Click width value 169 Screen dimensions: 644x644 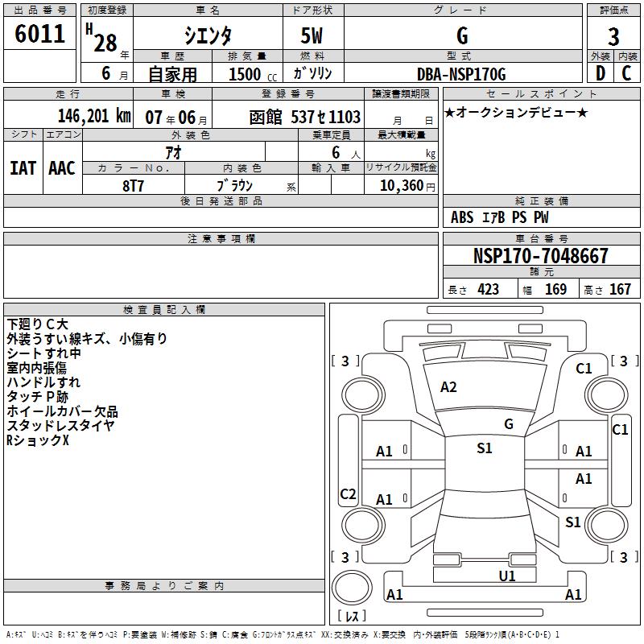[x=555, y=290]
